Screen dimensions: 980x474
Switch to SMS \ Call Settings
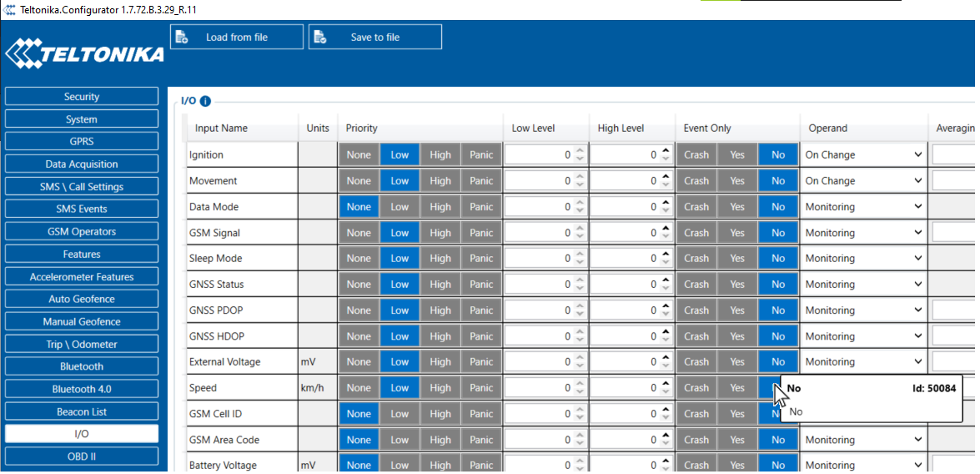[82, 186]
